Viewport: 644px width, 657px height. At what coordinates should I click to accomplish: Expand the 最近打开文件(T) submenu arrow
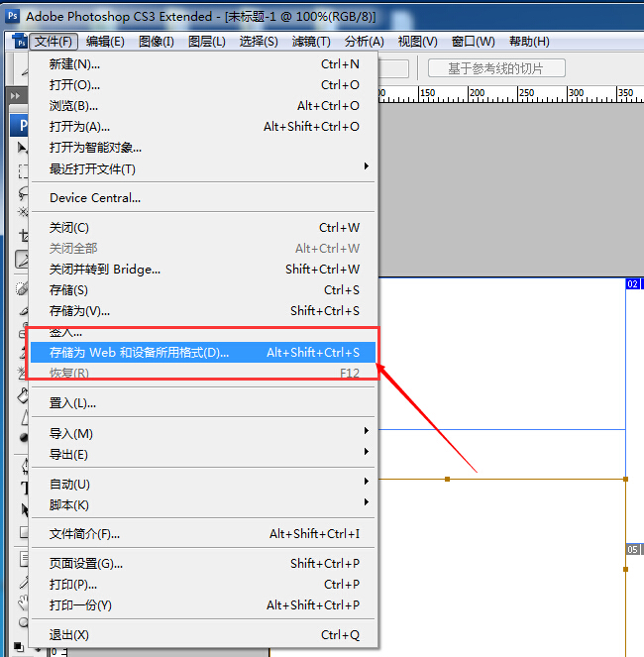[367, 165]
